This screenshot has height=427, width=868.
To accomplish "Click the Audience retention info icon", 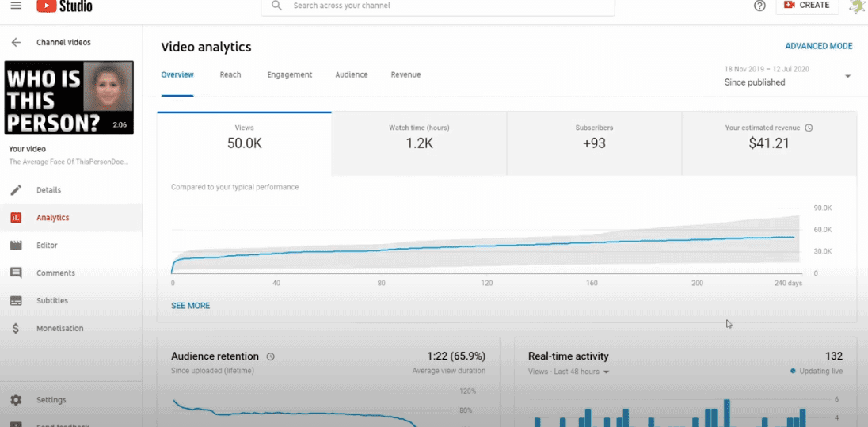I will tap(270, 356).
